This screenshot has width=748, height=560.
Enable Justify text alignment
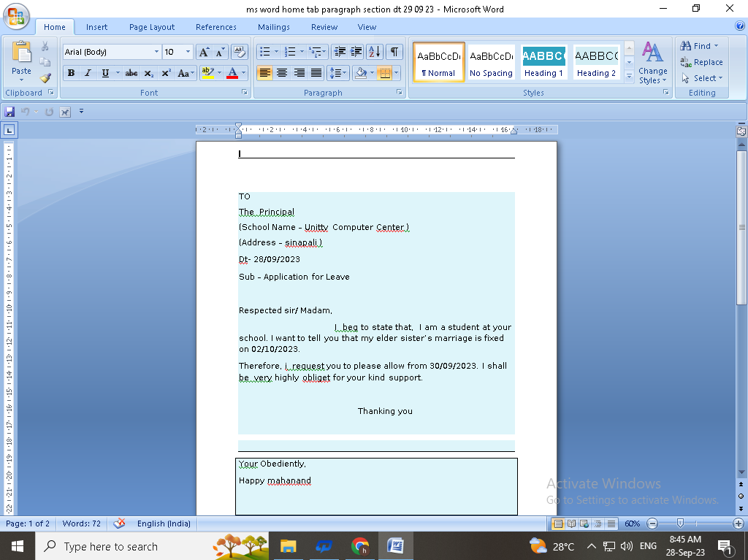coord(316,73)
